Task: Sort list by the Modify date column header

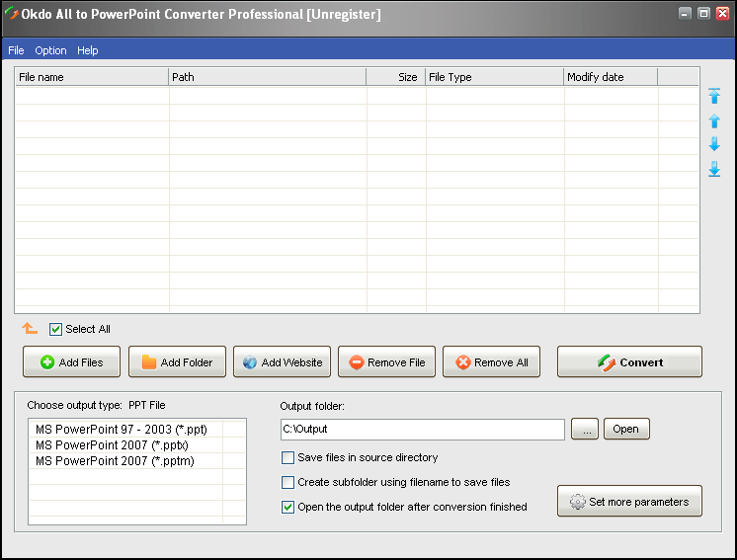Action: (x=611, y=77)
